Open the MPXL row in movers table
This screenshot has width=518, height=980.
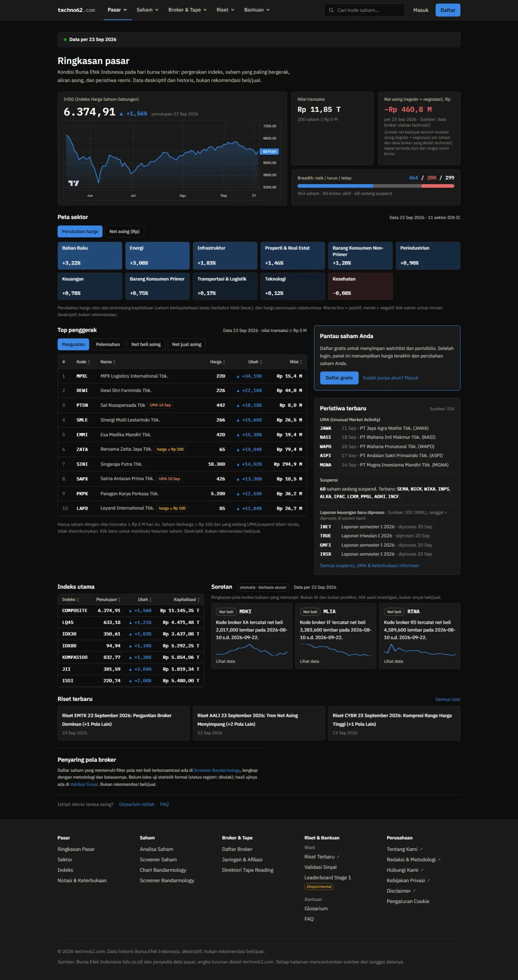click(182, 376)
